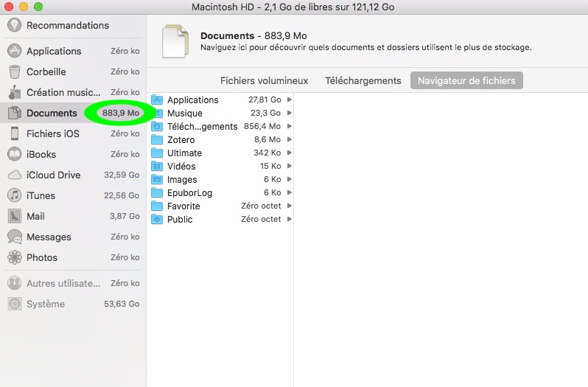This screenshot has width=588, height=387.
Task: Click the Zotero folder icon
Action: [x=157, y=139]
